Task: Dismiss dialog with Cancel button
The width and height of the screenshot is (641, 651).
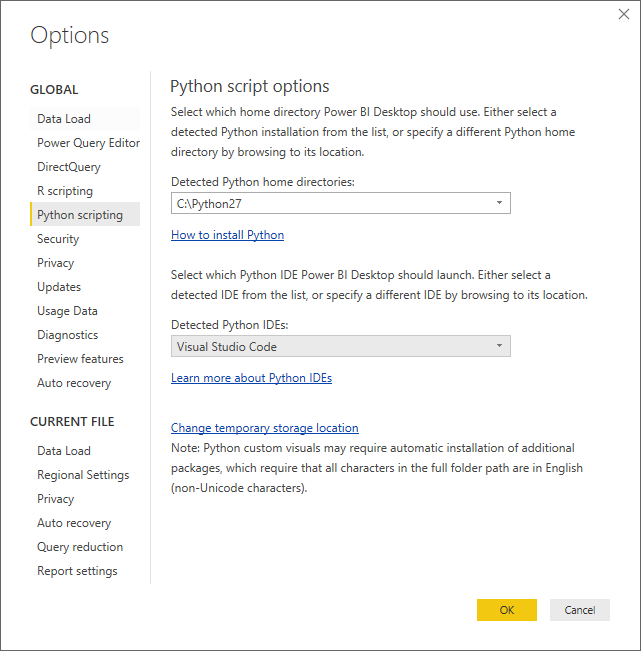Action: click(580, 610)
